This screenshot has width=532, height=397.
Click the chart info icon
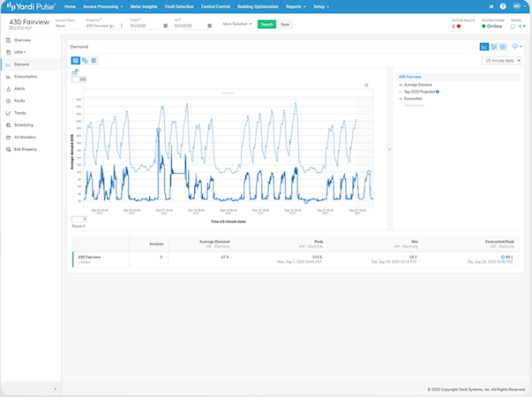366,86
